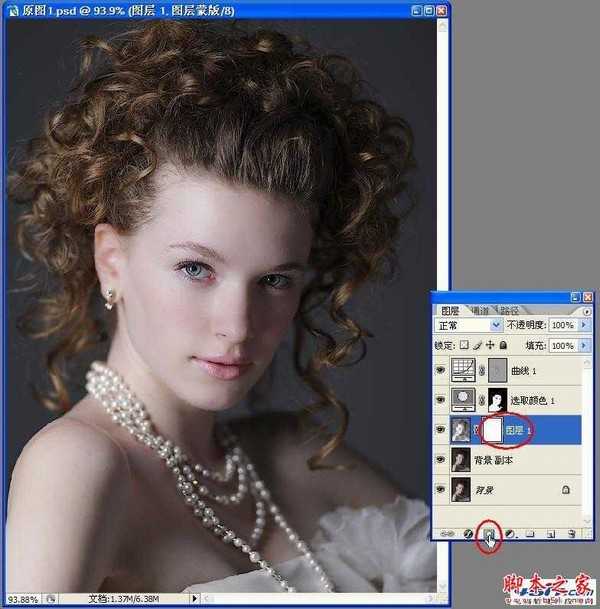Click the document window vertical scrollbar up arrow
Viewport: 600px width, 609px height.
[x=442, y=25]
